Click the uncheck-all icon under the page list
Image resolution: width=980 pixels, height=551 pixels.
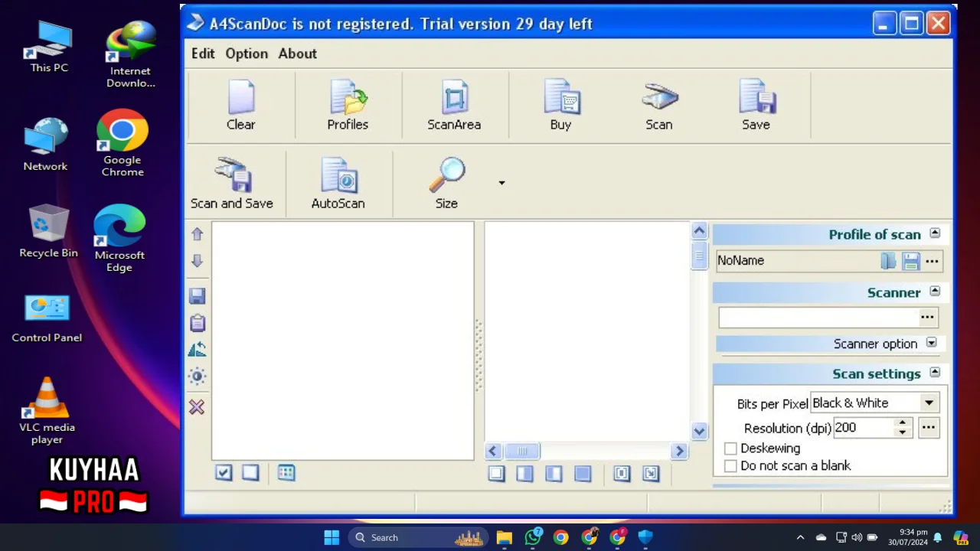(x=250, y=473)
